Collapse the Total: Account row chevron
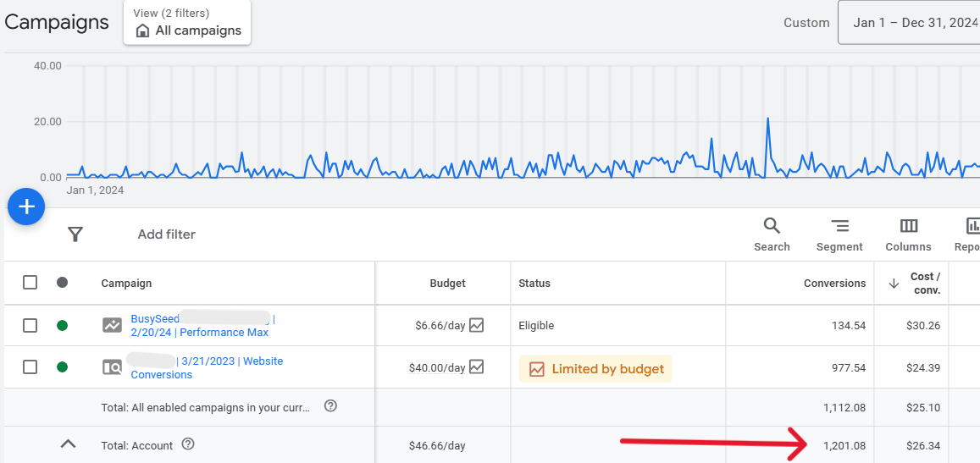 (x=69, y=444)
